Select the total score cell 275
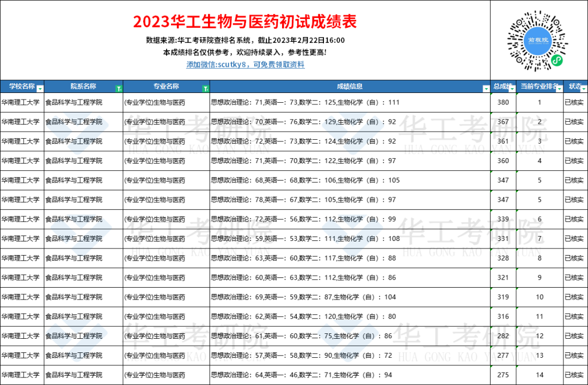 point(503,375)
